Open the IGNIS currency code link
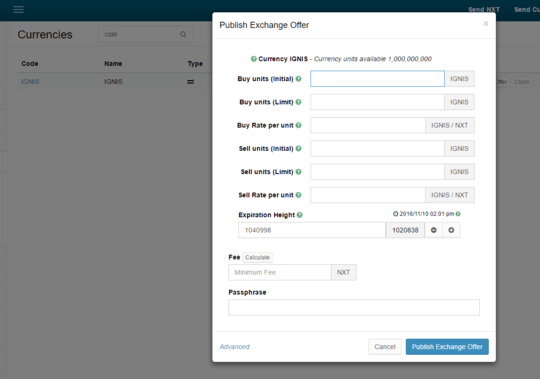 (30, 82)
